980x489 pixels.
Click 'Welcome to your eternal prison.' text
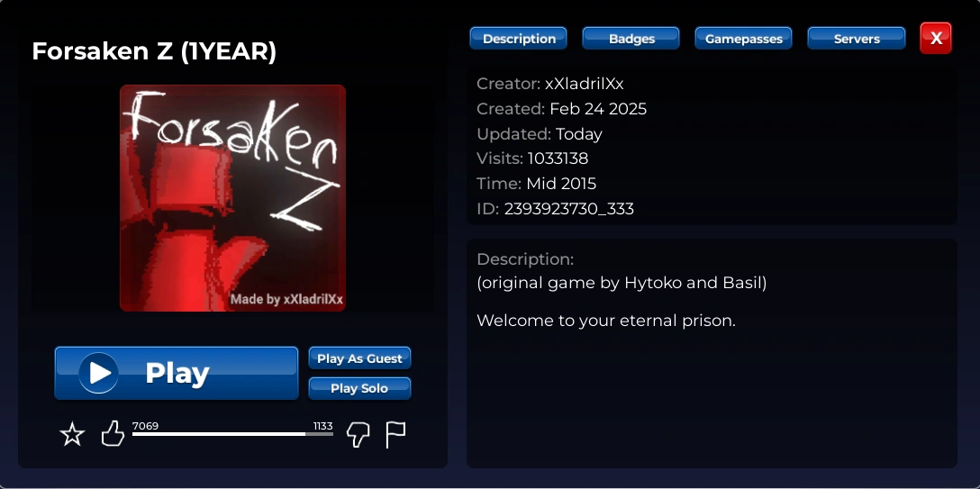click(606, 321)
